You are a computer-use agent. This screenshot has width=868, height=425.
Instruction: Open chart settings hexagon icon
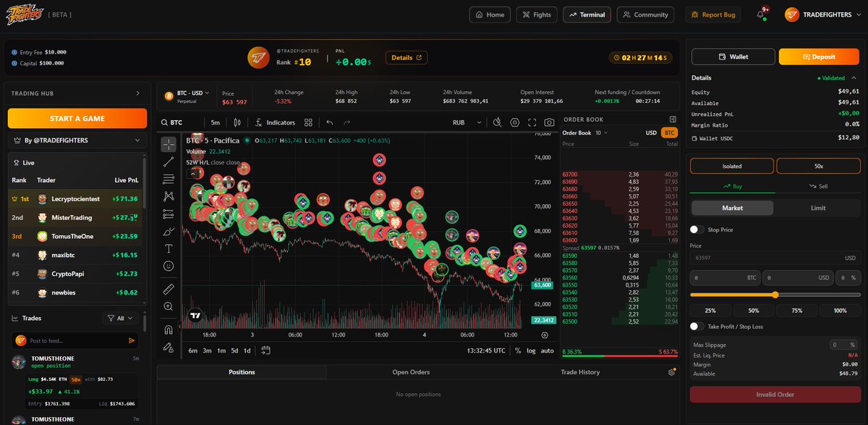point(515,123)
